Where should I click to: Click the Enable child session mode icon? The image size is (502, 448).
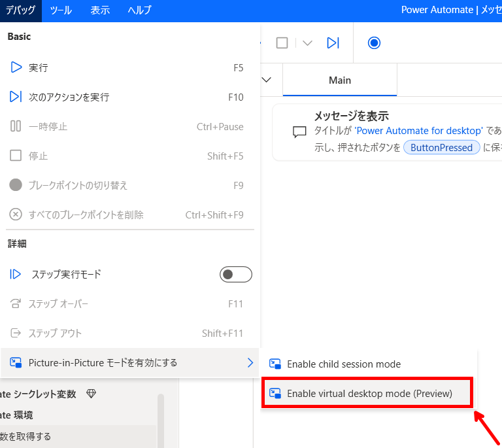(x=275, y=364)
